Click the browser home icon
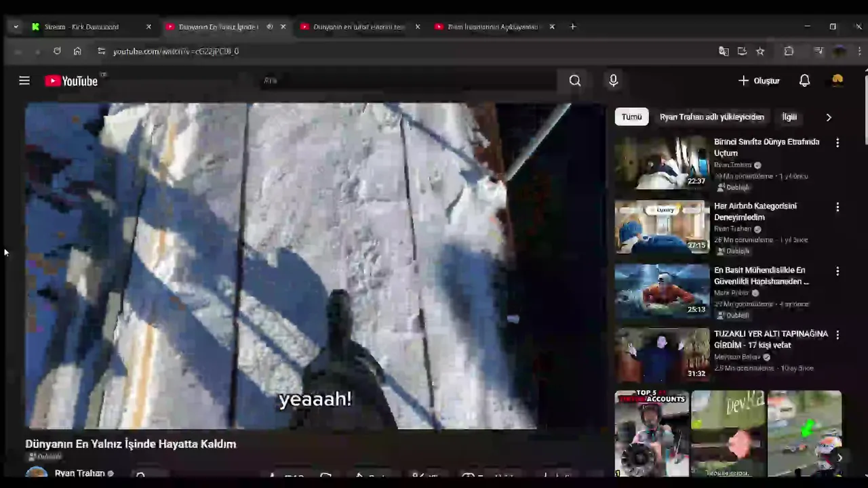 (x=77, y=52)
